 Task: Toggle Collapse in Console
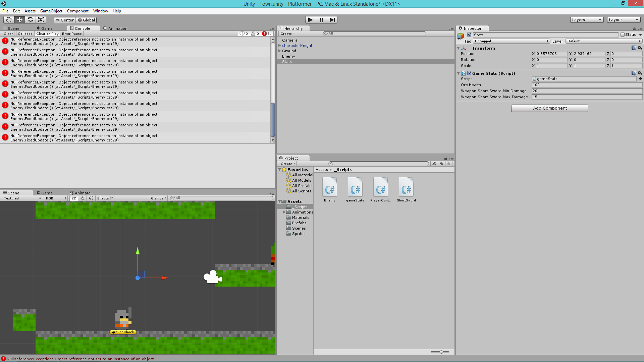(x=25, y=34)
